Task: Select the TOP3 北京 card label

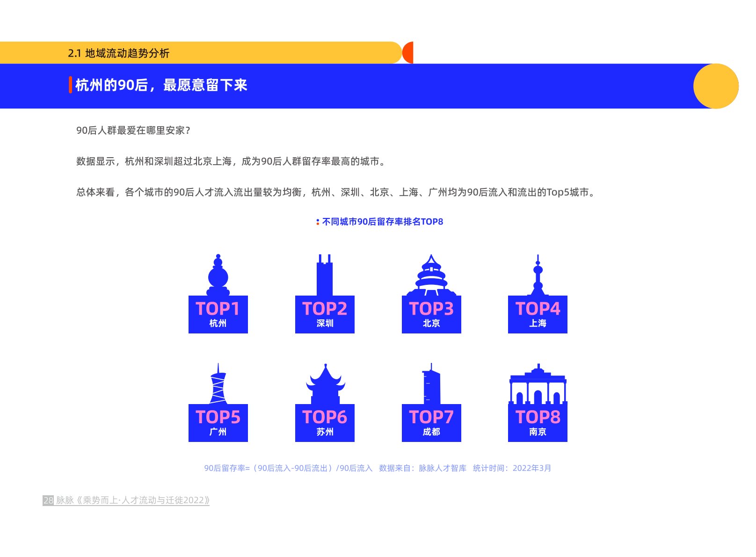Action: (431, 314)
